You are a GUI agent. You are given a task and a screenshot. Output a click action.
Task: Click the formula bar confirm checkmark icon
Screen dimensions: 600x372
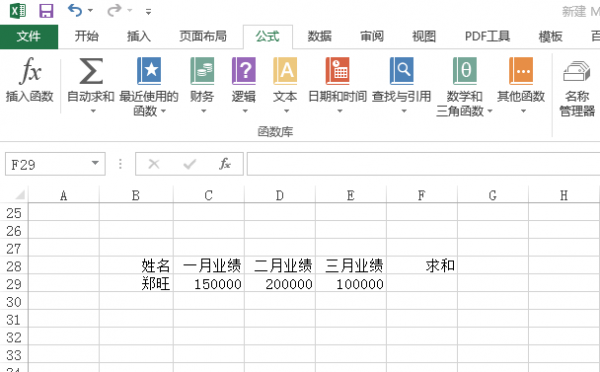pos(189,164)
